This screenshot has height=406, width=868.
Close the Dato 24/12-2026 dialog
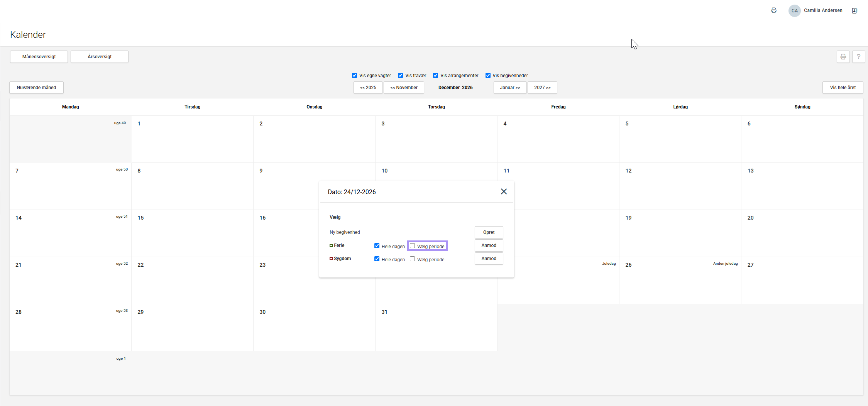click(504, 191)
